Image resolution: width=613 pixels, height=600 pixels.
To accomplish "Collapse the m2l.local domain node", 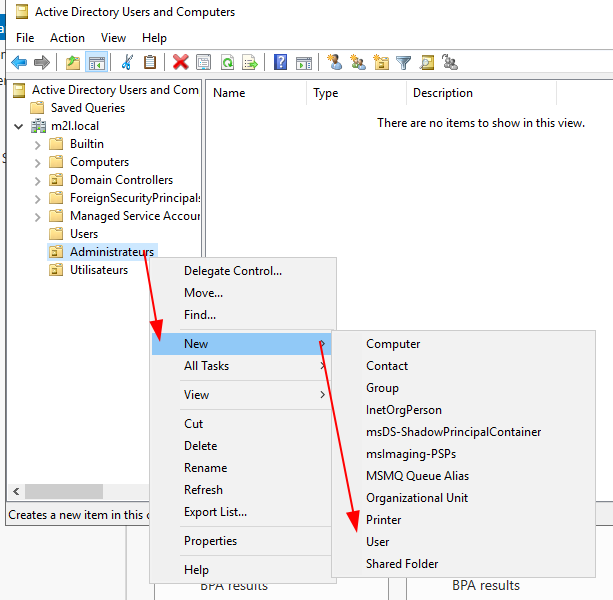I will pos(18,126).
